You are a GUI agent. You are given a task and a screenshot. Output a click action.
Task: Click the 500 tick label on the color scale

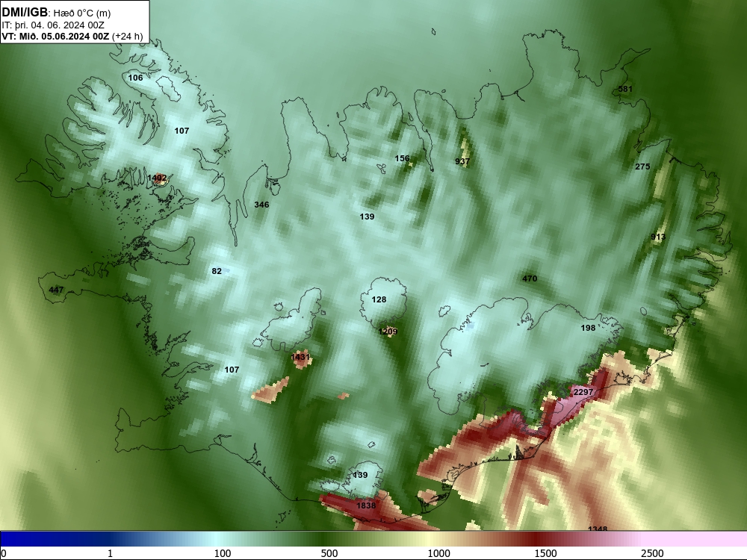click(329, 553)
